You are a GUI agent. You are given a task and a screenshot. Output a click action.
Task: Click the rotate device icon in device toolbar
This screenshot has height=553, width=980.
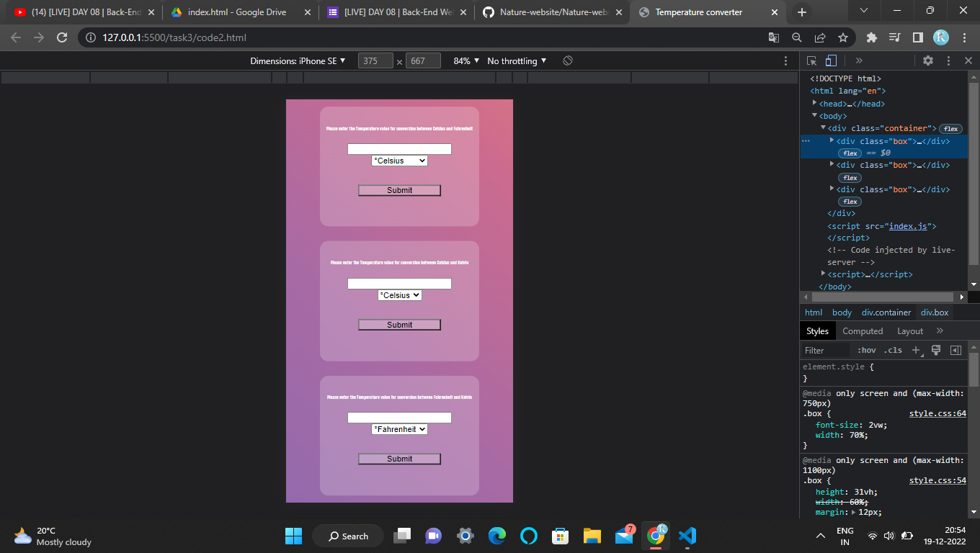[568, 60]
